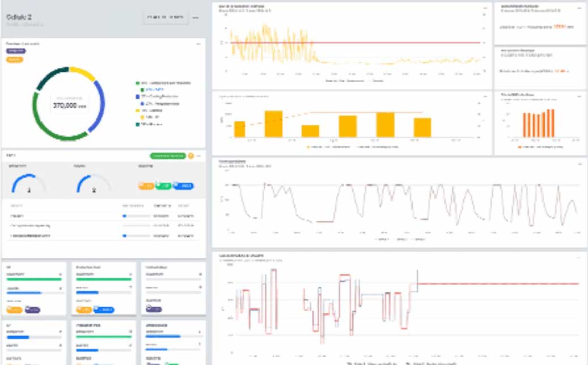Toggle the first legend entry under the wavy chart

(x=382, y=239)
